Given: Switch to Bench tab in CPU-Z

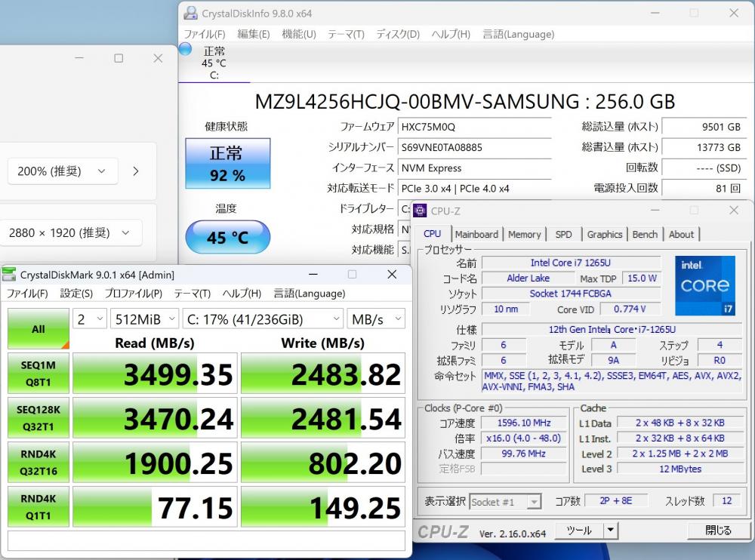Looking at the screenshot, I should coord(645,235).
